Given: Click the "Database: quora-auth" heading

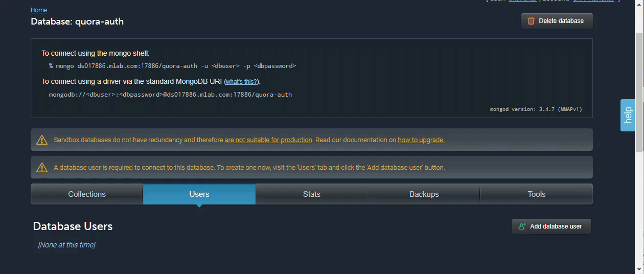Looking at the screenshot, I should point(77,21).
